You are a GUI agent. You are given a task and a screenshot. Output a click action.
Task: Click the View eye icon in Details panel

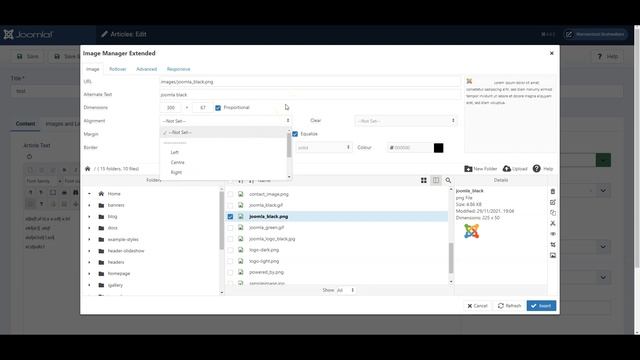(x=553, y=234)
